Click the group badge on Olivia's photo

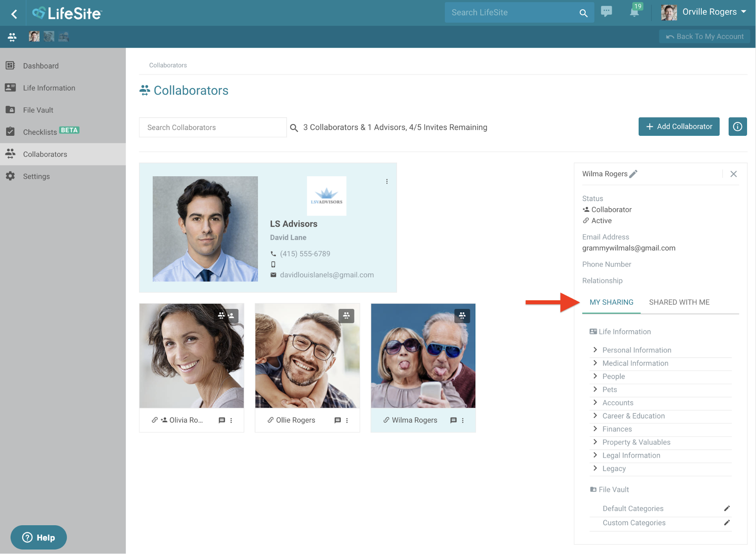tap(226, 315)
